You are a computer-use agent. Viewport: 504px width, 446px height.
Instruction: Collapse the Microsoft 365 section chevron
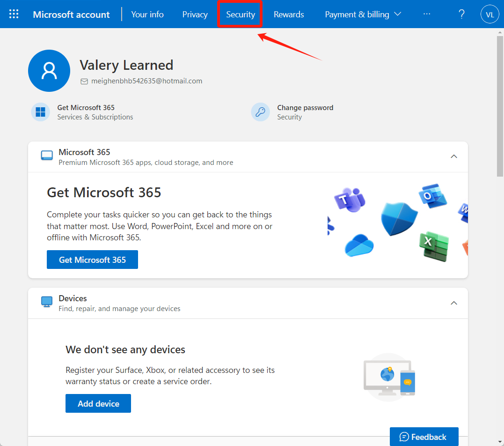[x=454, y=156]
